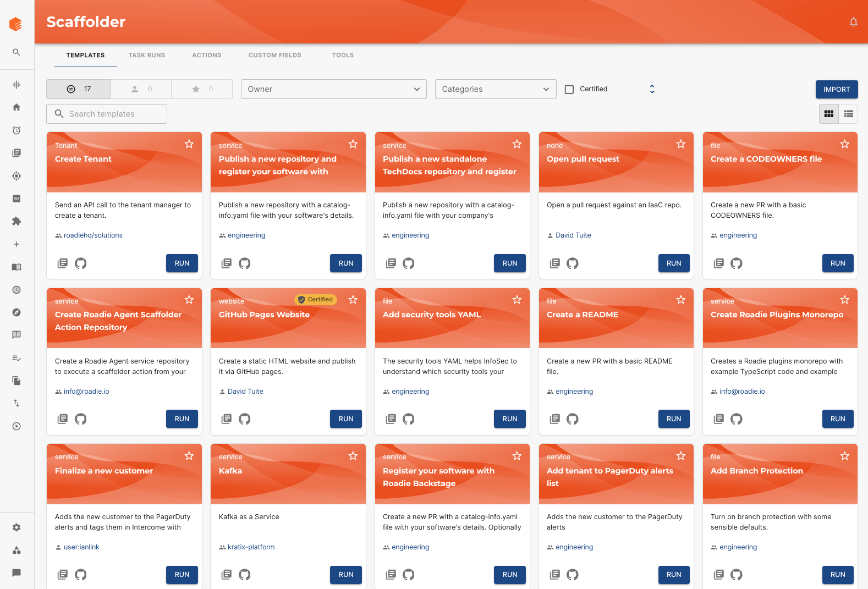This screenshot has height=589, width=868.
Task: Open Tools tab
Action: click(x=343, y=55)
